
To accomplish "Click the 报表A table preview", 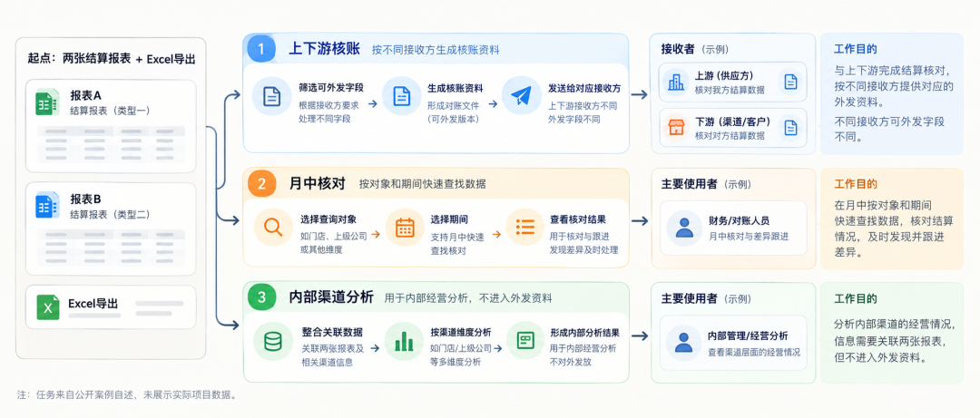I will pyautogui.click(x=111, y=143).
